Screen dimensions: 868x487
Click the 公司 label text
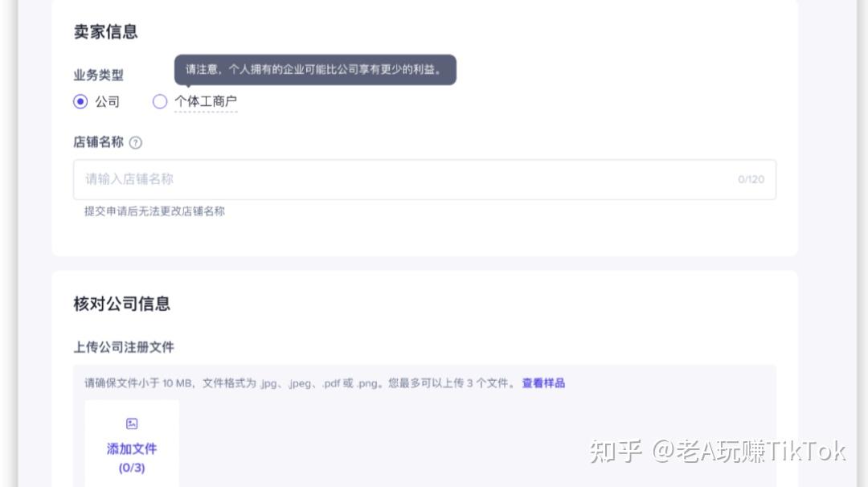(x=108, y=102)
